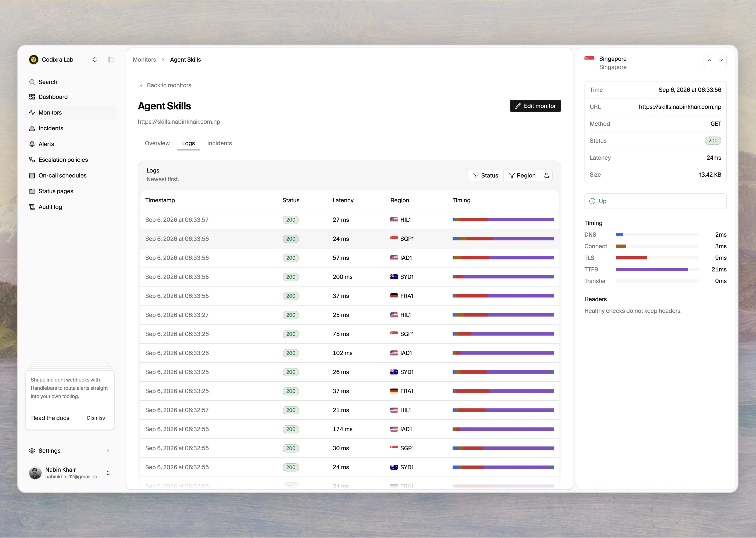Click the Search magnifier icon
This screenshot has width=756, height=538.
coord(32,82)
